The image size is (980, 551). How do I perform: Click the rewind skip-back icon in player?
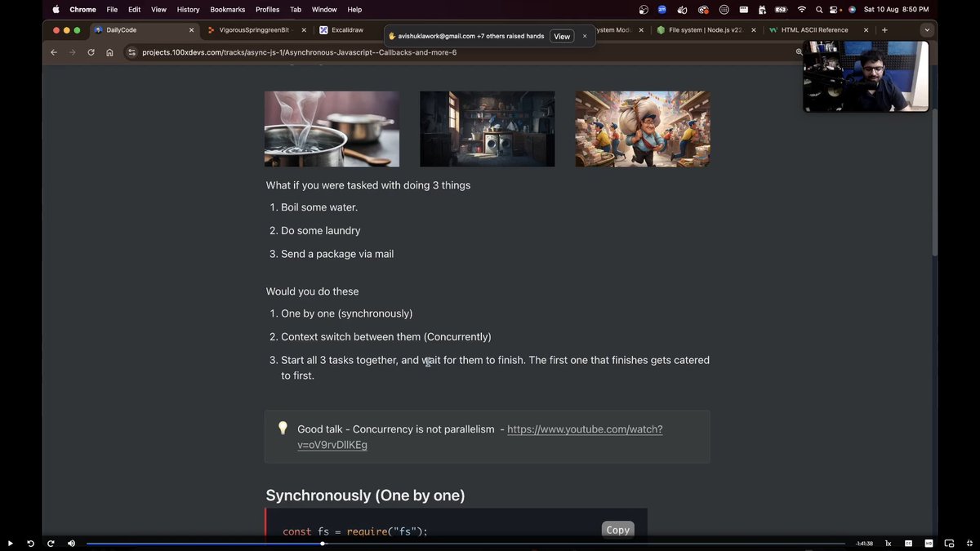30,544
